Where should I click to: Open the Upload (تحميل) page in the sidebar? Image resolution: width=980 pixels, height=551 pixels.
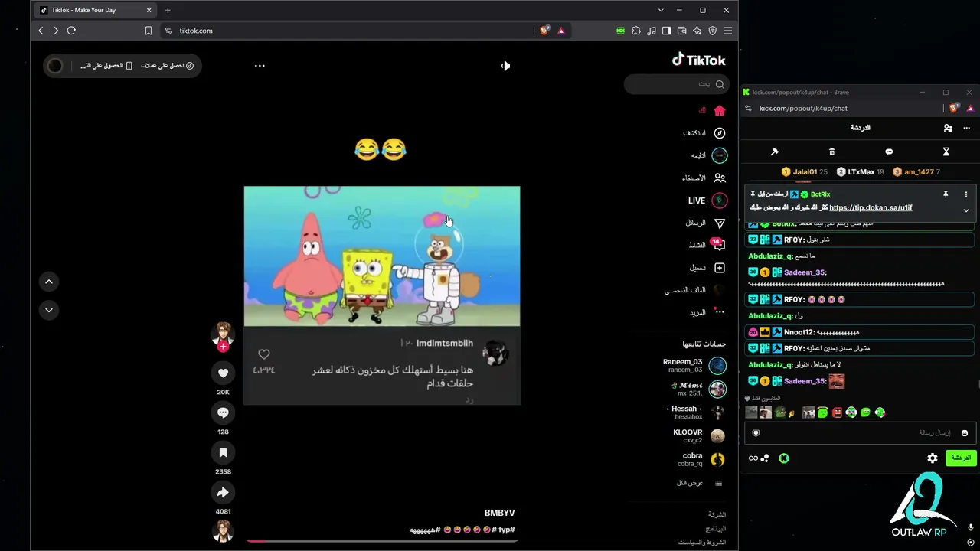[x=707, y=268]
